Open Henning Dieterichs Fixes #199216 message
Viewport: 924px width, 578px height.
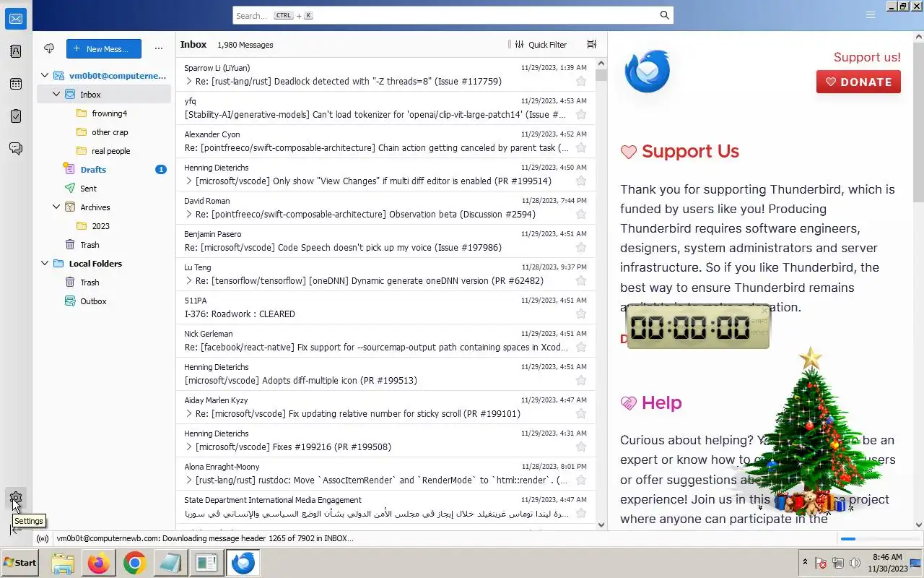[385, 441]
